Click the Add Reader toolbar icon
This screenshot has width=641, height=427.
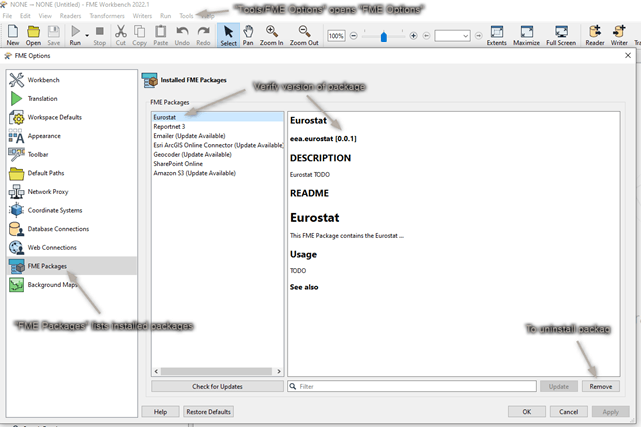[594, 34]
